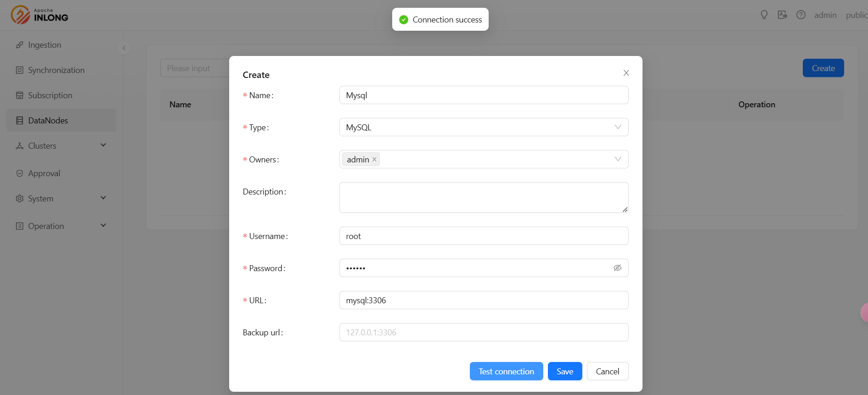Viewport: 868px width, 395px height.
Task: Click the resize handle of Description box
Action: click(625, 209)
